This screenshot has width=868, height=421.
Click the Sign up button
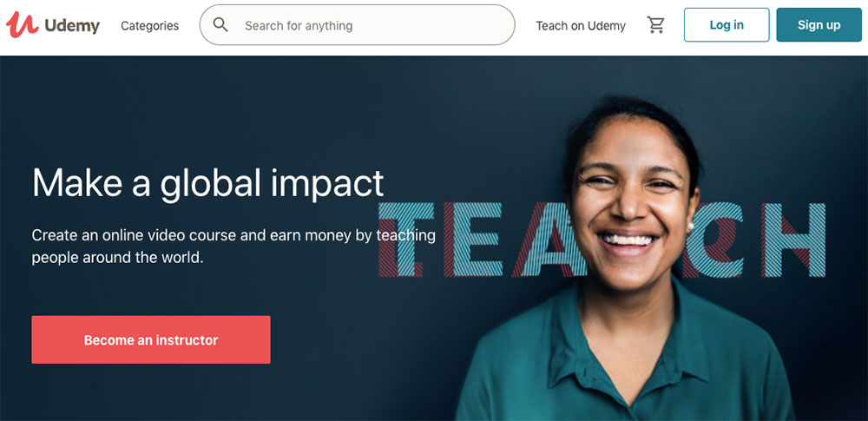pos(819,25)
